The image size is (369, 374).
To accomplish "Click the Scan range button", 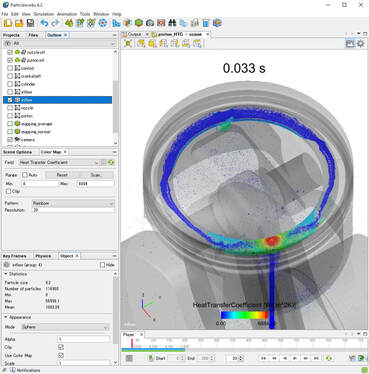I will tap(97, 175).
